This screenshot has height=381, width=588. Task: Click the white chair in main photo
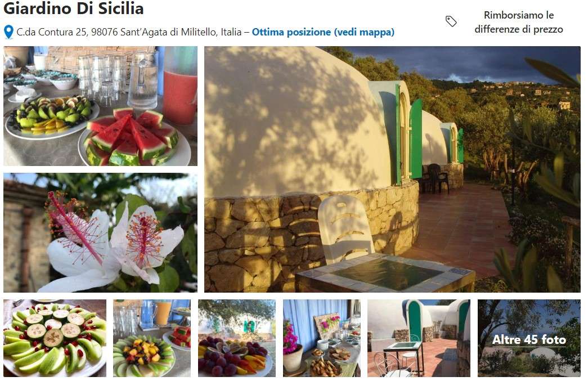pos(345,228)
